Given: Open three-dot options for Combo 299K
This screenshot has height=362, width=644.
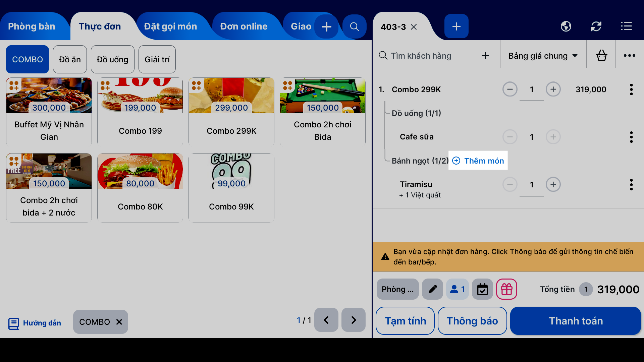Looking at the screenshot, I should (x=631, y=89).
